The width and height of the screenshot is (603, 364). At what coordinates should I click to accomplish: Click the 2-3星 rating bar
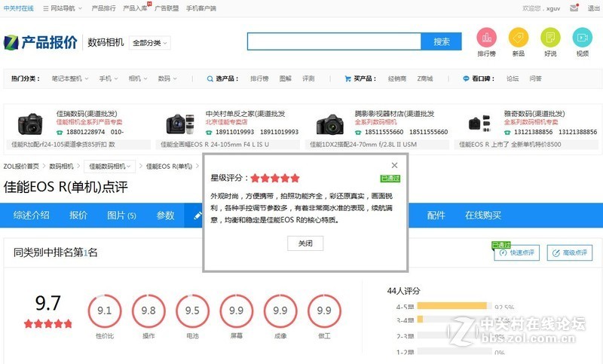455,336
